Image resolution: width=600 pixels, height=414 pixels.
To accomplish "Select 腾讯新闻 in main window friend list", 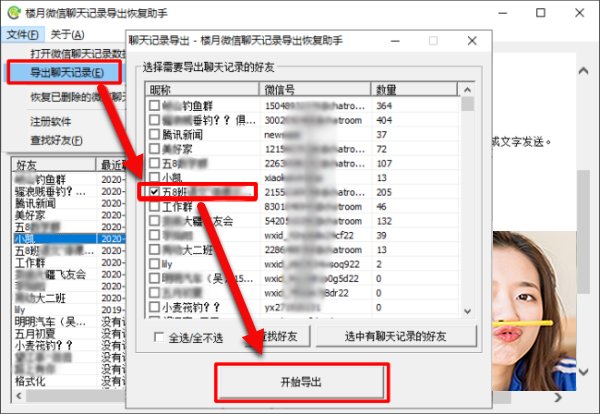I will [35, 203].
